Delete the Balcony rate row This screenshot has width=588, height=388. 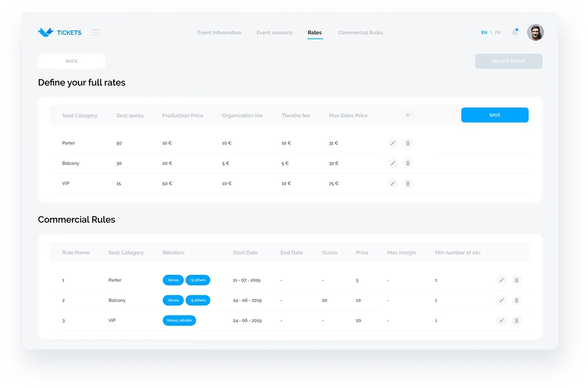408,163
